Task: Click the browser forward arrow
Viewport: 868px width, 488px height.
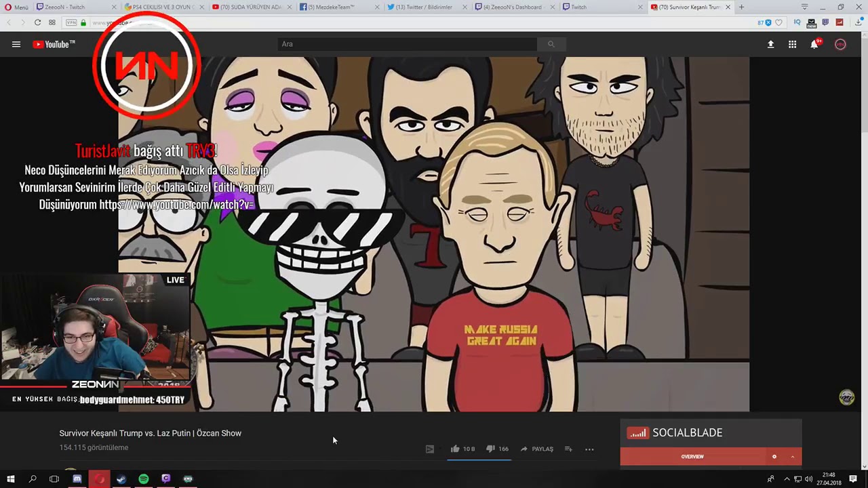Action: [23, 22]
